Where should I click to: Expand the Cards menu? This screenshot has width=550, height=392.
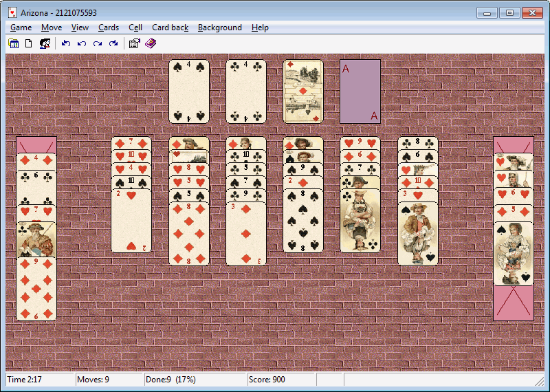(x=109, y=28)
